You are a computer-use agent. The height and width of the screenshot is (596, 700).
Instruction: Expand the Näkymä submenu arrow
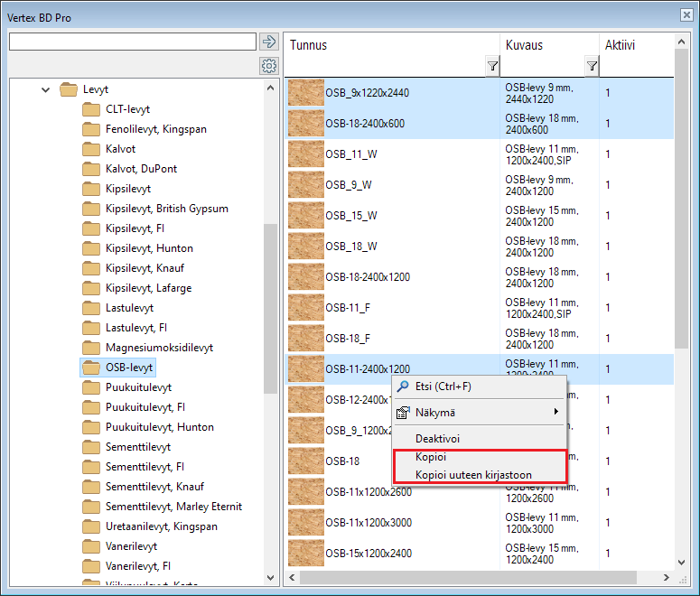coord(555,412)
